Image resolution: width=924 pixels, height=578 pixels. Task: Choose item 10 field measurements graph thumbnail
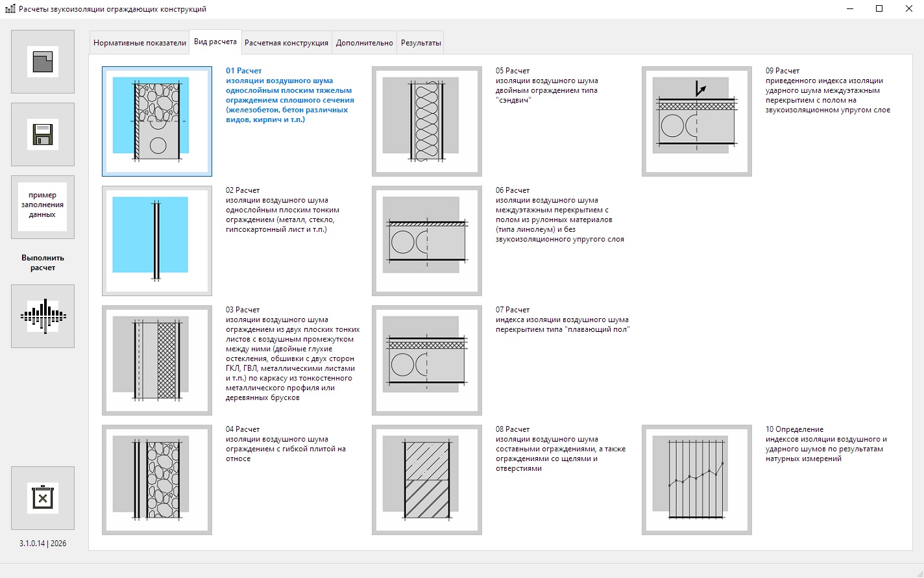click(697, 480)
